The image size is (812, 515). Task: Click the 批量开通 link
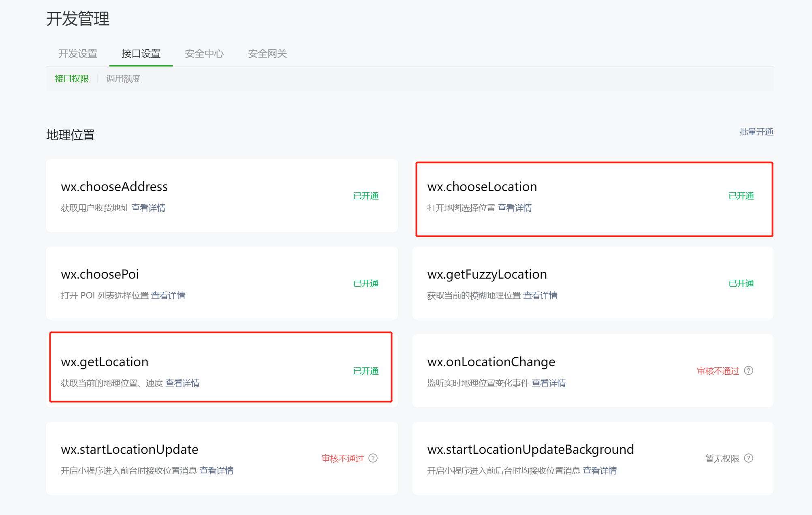pos(756,132)
